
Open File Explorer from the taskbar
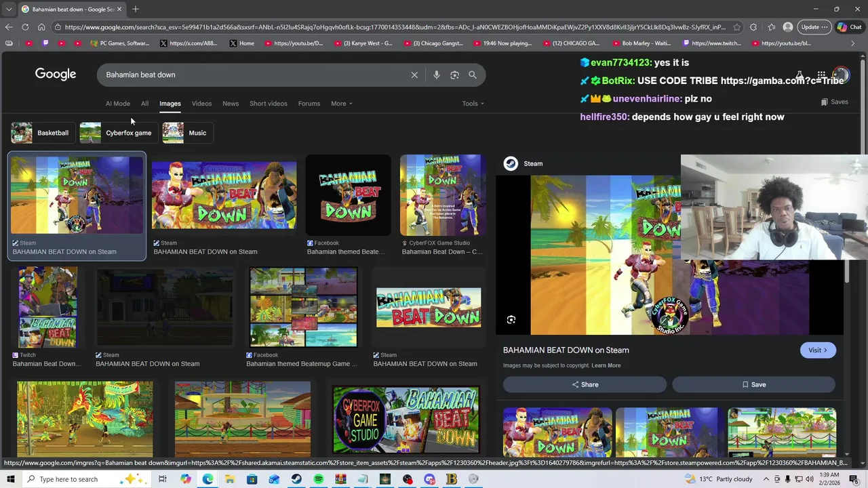pyautogui.click(x=230, y=479)
